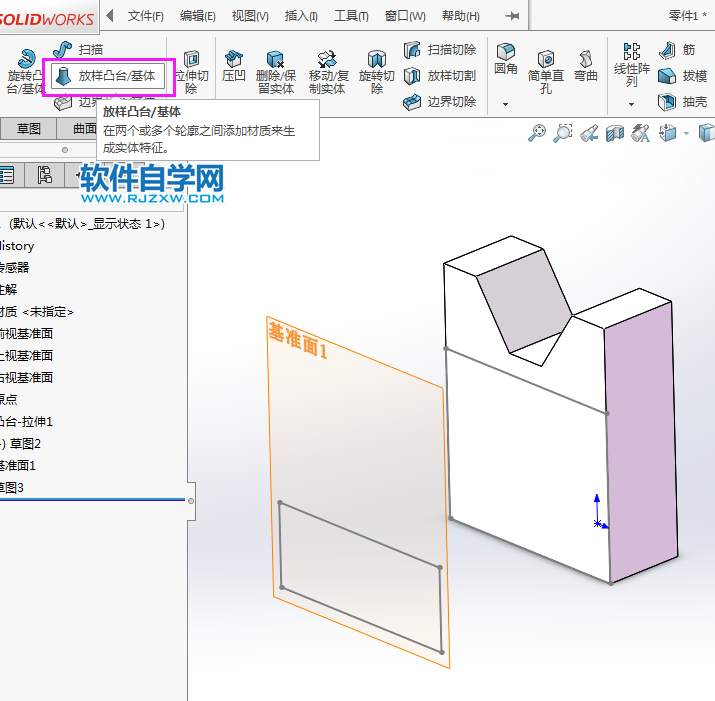Select 基准面1 in the feature tree
The image size is (715, 701).
click(18, 465)
